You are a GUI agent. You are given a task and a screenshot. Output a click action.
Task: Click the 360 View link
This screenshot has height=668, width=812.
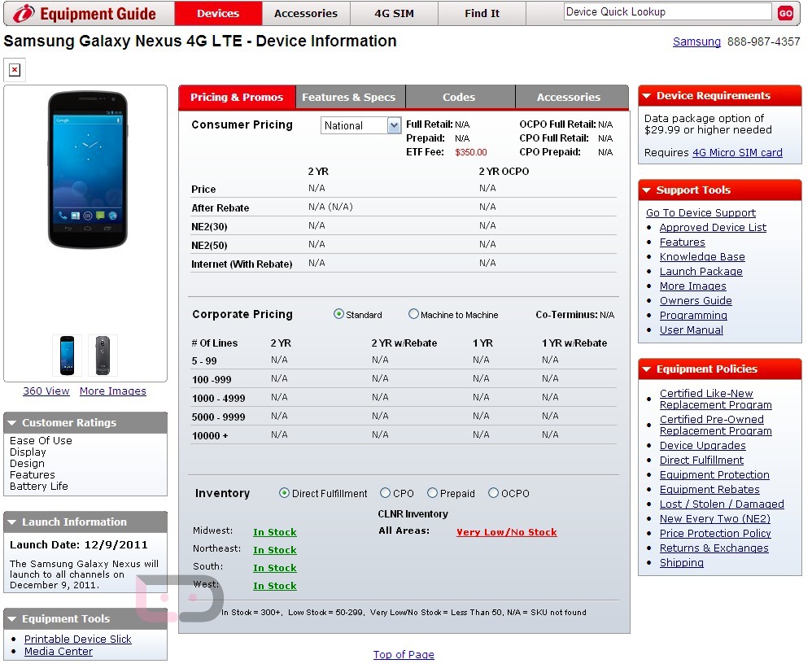click(x=46, y=391)
